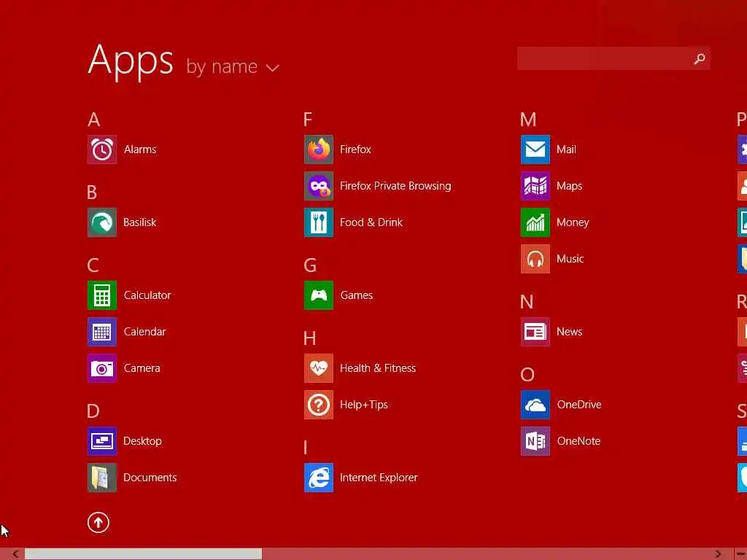Launch the Internet Explorer icon
Screen dimensions: 747x560
tap(319, 478)
